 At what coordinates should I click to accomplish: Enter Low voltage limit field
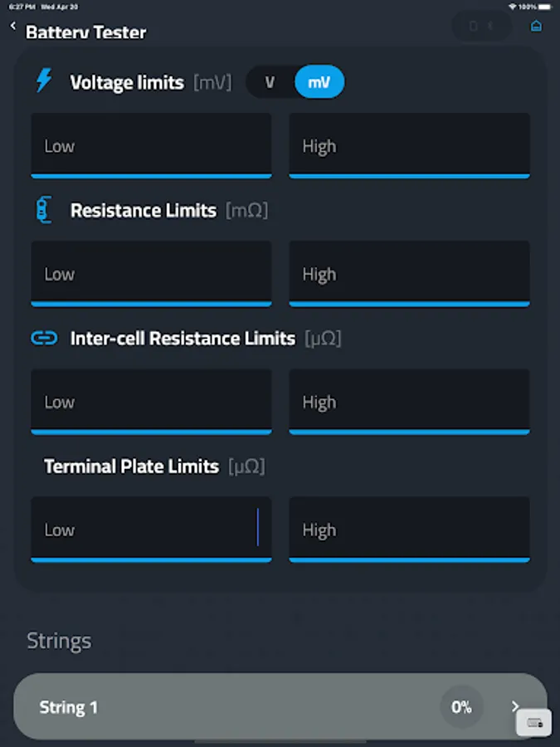(151, 146)
